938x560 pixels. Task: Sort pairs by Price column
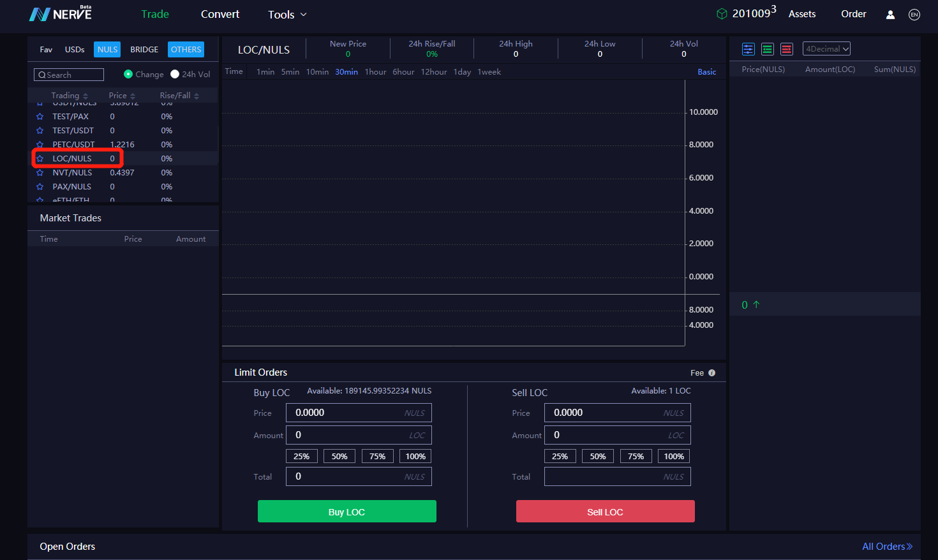pyautogui.click(x=121, y=96)
